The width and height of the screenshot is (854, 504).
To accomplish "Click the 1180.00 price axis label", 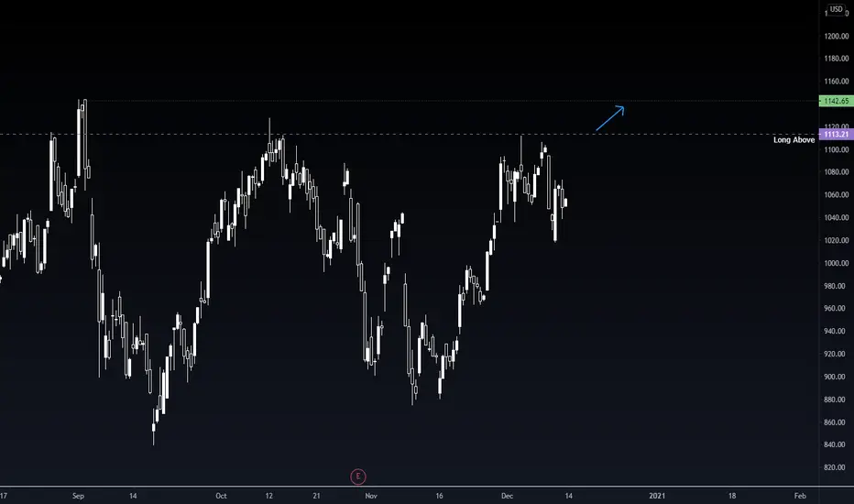I will tap(837, 59).
